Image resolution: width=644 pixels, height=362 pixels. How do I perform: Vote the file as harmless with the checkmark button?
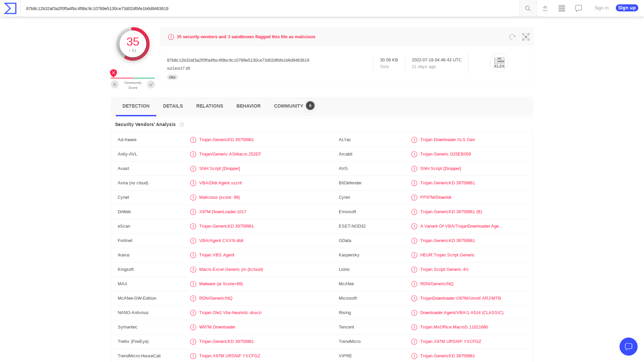pyautogui.click(x=151, y=84)
